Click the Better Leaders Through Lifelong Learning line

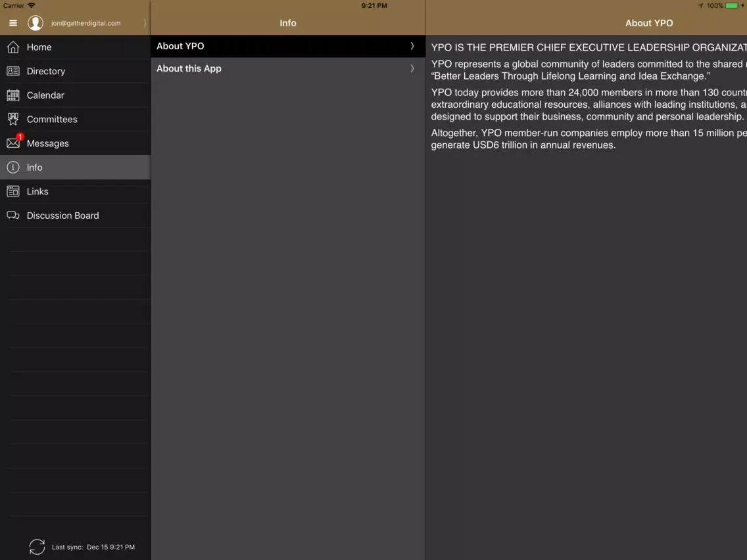[x=571, y=76]
